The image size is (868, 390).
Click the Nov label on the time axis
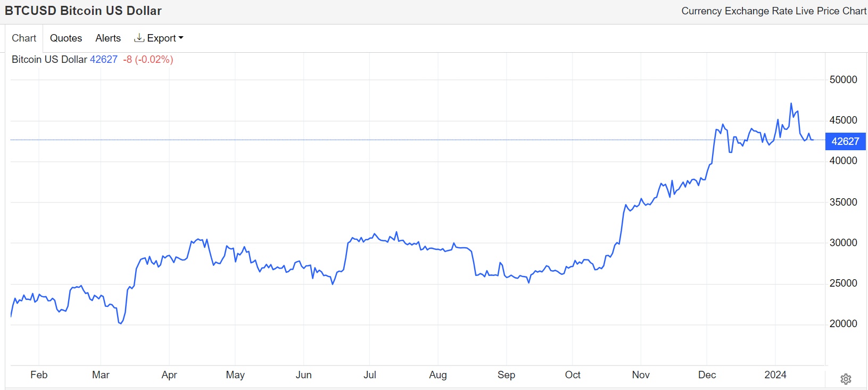pyautogui.click(x=641, y=375)
